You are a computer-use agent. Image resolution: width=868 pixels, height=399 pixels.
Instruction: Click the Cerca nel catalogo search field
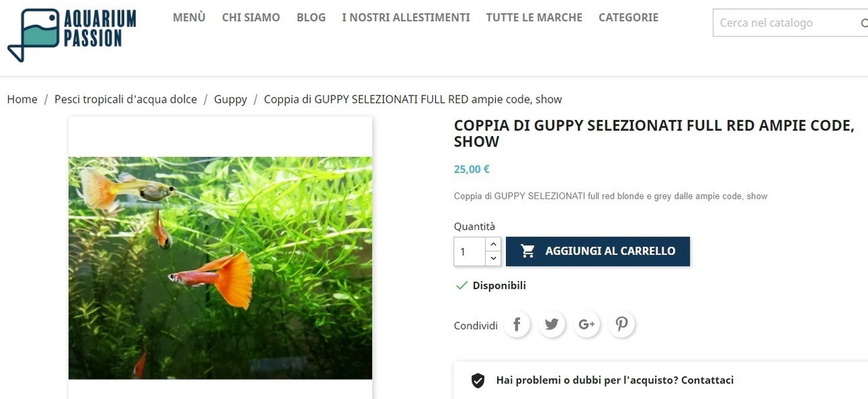tap(787, 23)
